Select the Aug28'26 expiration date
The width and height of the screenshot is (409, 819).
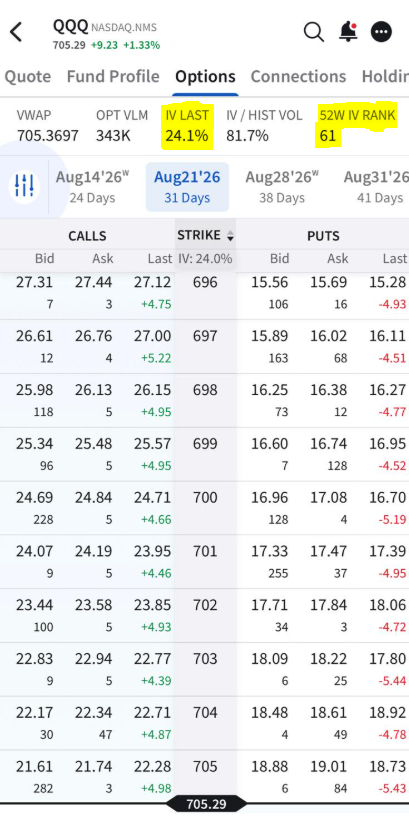282,186
